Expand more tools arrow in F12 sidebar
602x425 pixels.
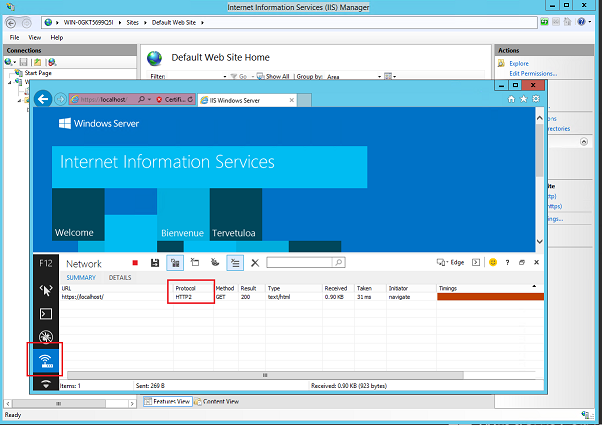point(45,384)
